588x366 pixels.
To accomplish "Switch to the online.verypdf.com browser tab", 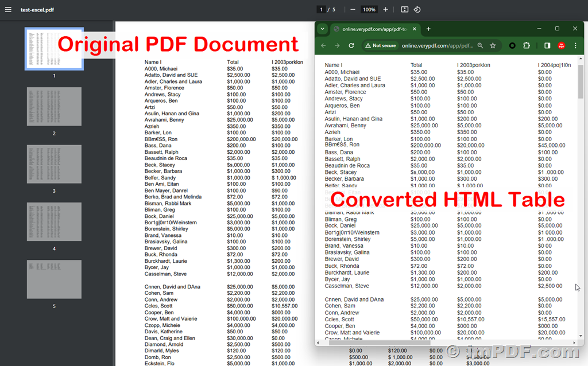I will (x=374, y=29).
